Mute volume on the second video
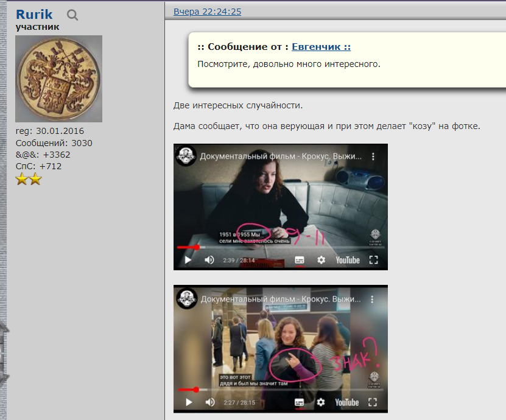Screen dimensions: 506x420 pos(210,402)
